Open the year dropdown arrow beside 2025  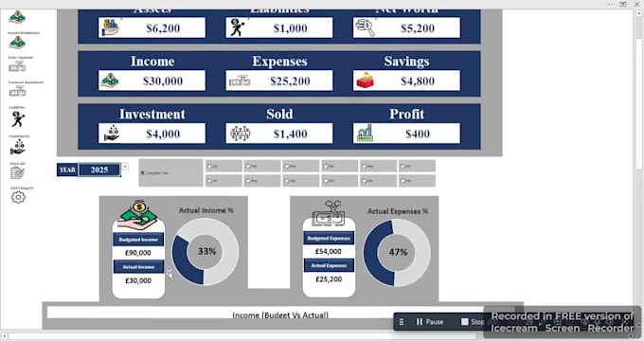click(125, 167)
